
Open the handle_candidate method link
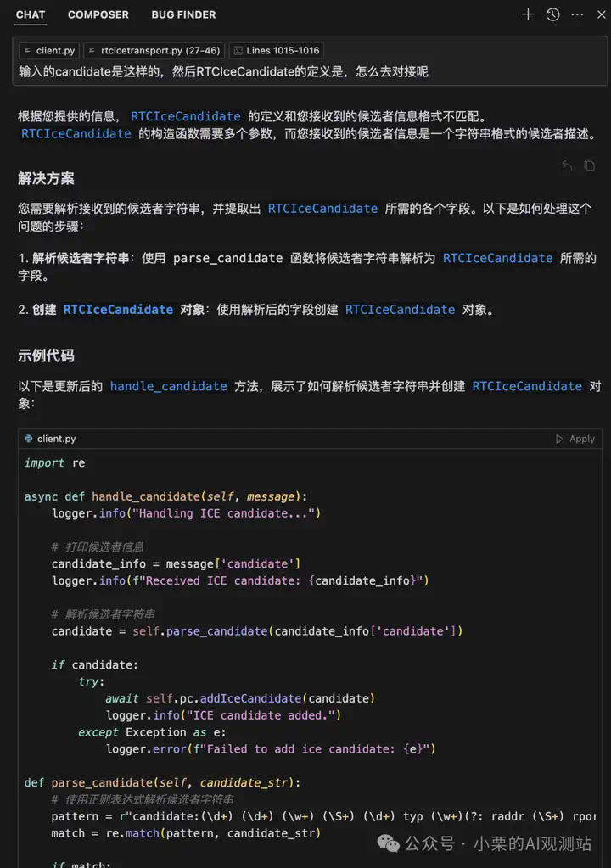coord(168,386)
